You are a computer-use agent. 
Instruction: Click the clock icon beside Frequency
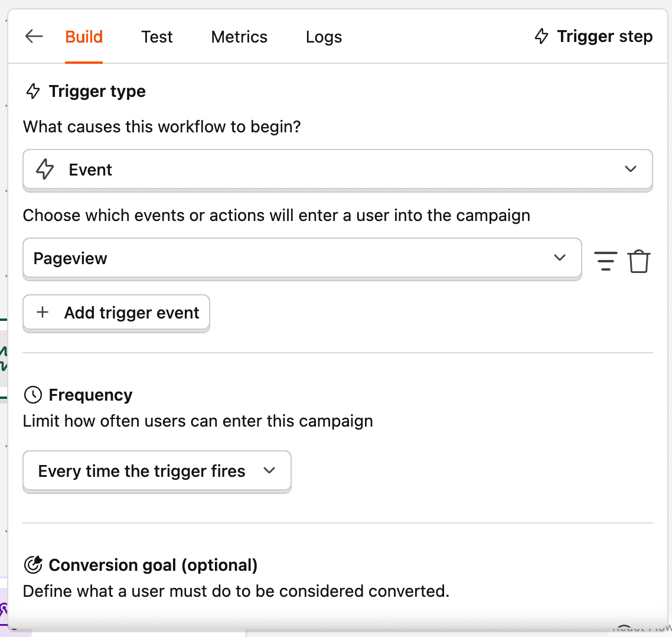pos(33,395)
